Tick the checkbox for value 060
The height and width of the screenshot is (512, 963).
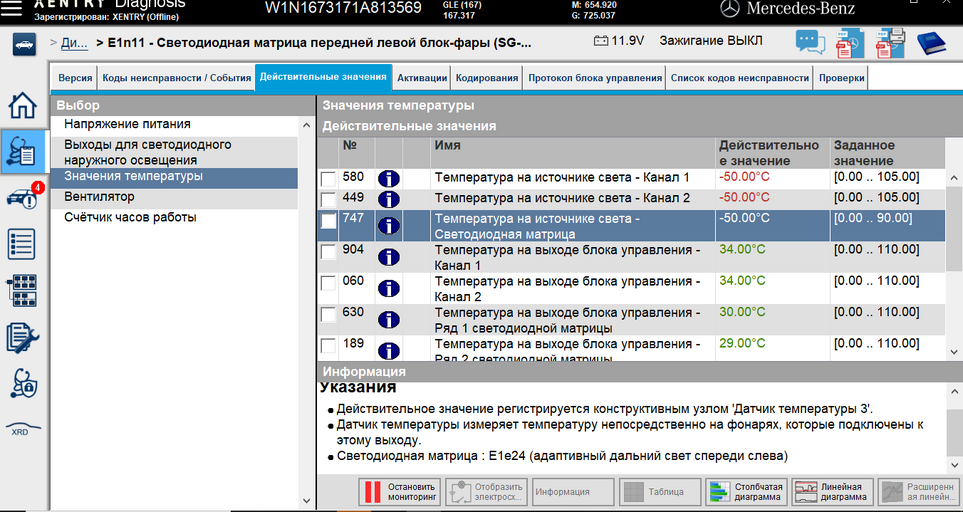(x=329, y=284)
